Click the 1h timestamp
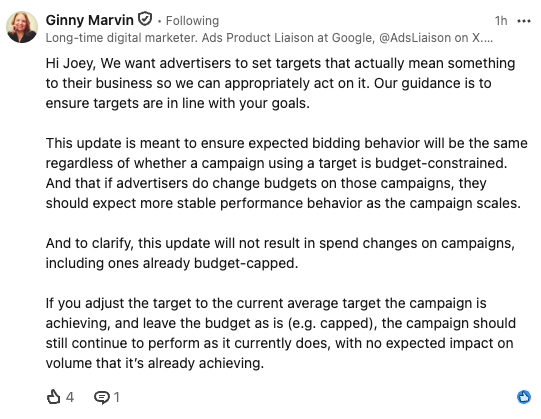 [x=501, y=21]
